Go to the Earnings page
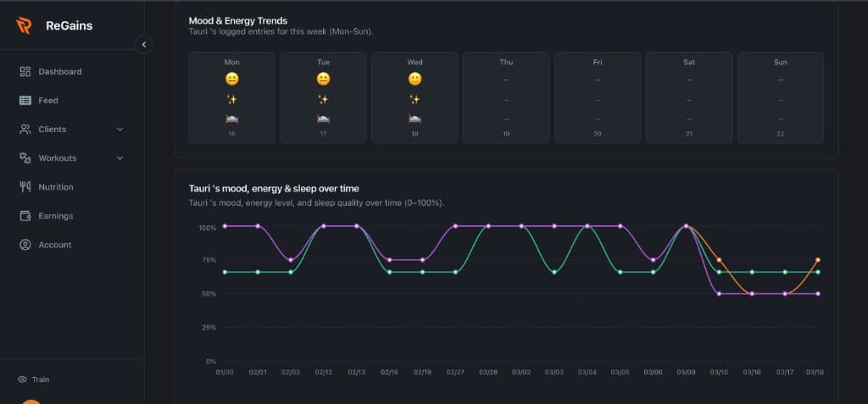The image size is (868, 404). (x=55, y=216)
